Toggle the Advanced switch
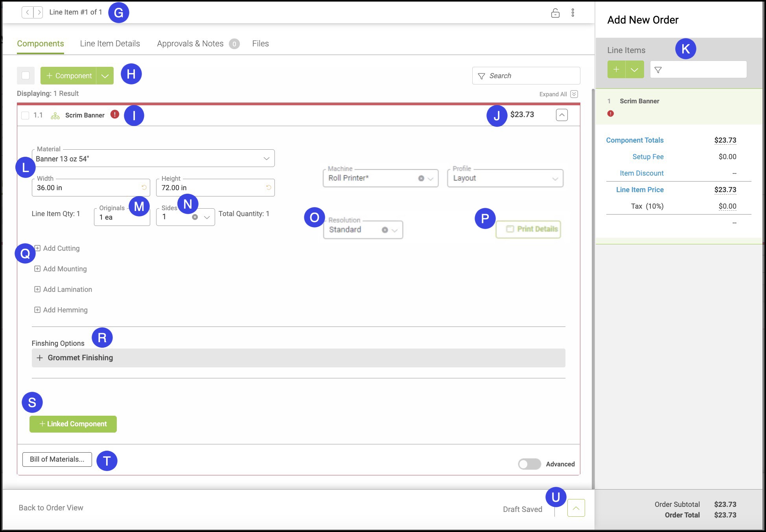766x532 pixels. 529,464
